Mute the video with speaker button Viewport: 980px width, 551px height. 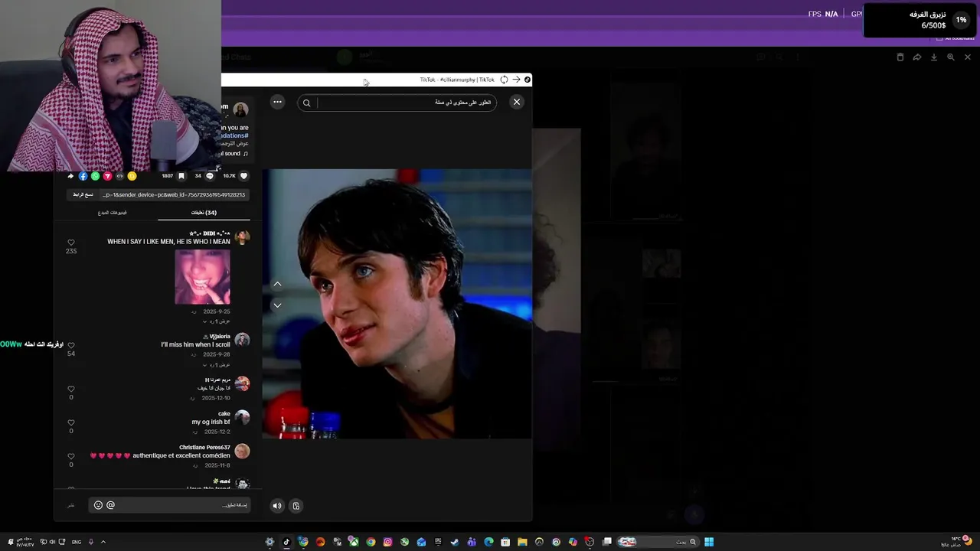(x=277, y=505)
